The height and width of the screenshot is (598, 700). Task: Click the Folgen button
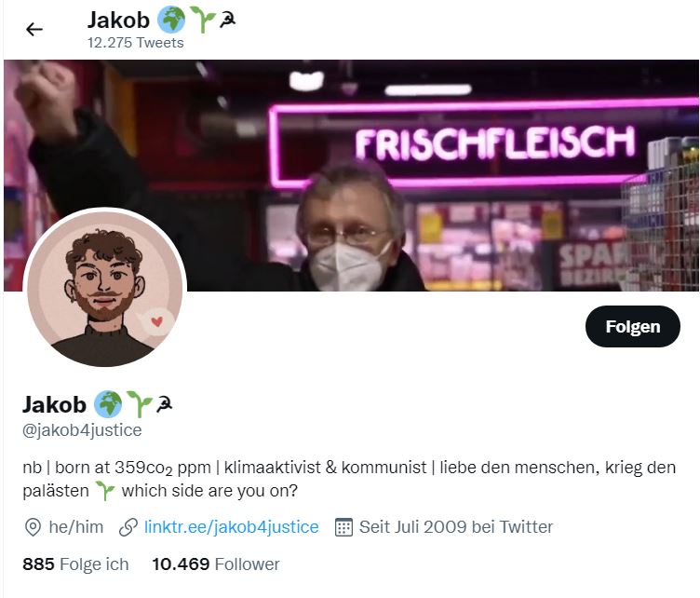tap(633, 326)
